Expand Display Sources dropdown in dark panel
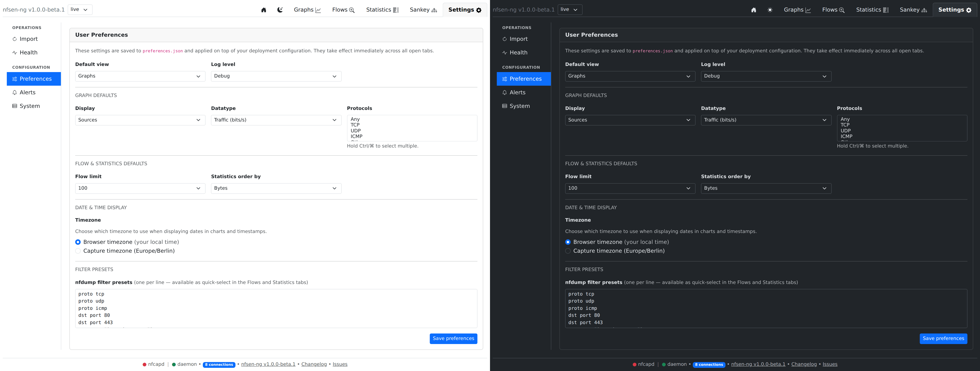The image size is (980, 371). click(630, 120)
